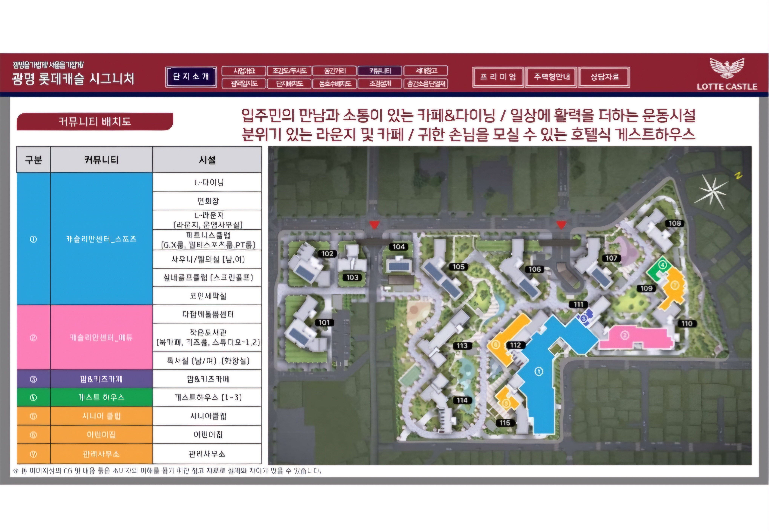Click facility cell L-라운지
The width and height of the screenshot is (769, 532).
click(x=207, y=220)
